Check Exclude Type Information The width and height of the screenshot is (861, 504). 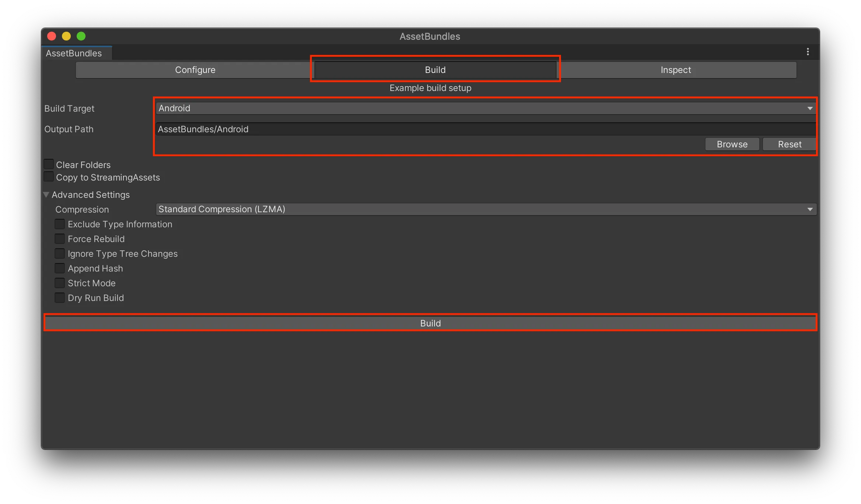tap(59, 223)
